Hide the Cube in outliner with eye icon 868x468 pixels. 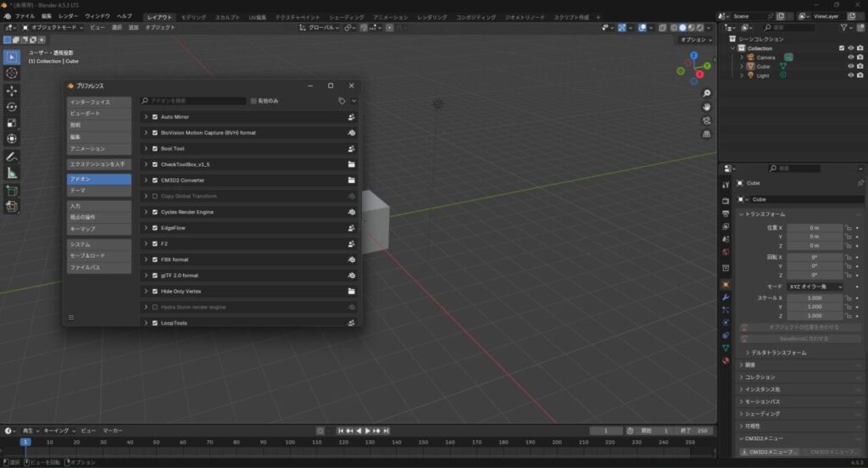click(851, 66)
